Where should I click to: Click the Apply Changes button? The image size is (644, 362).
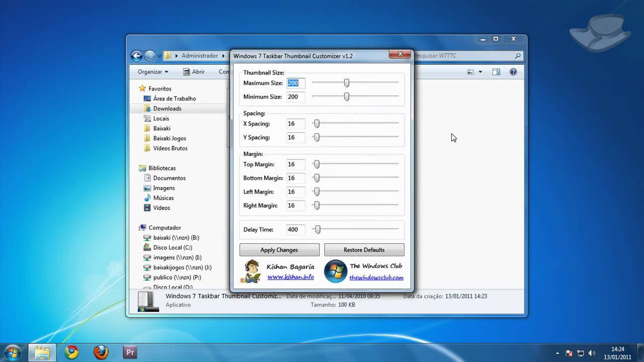coord(279,250)
